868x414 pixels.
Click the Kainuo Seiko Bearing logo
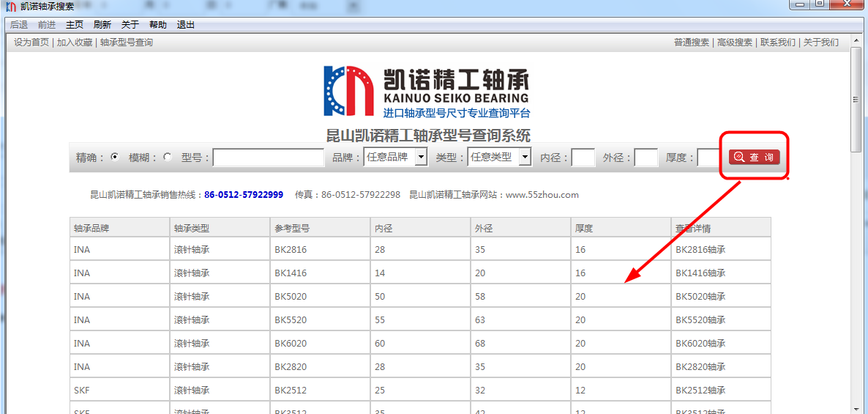point(427,92)
